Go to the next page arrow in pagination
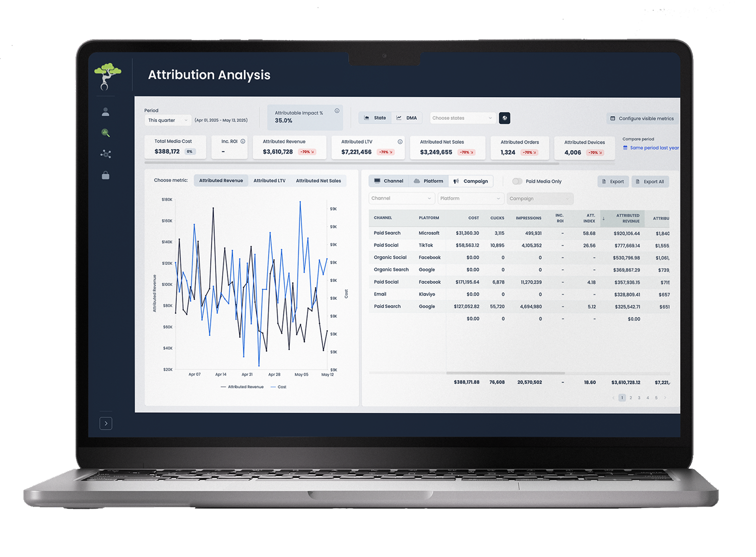 point(665,398)
